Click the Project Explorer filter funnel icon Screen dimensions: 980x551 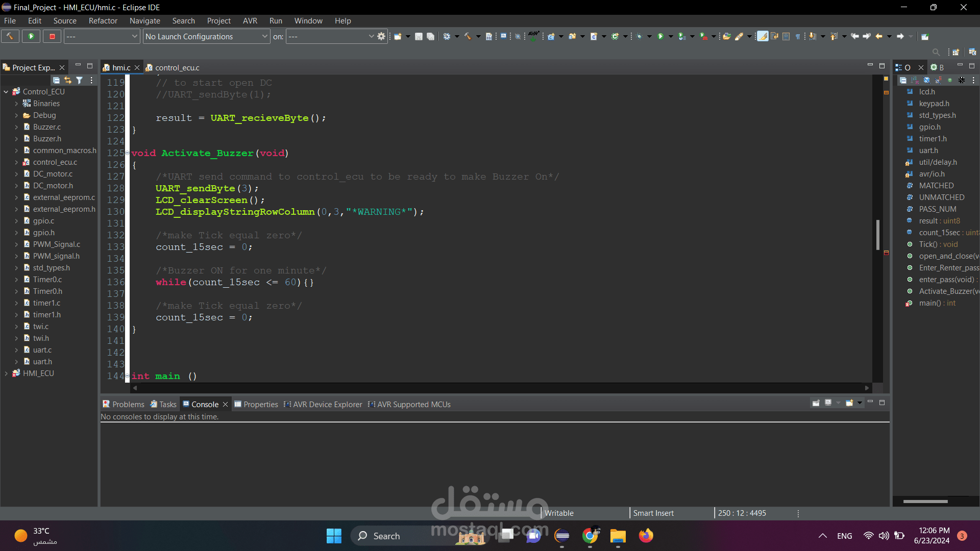[x=79, y=80]
